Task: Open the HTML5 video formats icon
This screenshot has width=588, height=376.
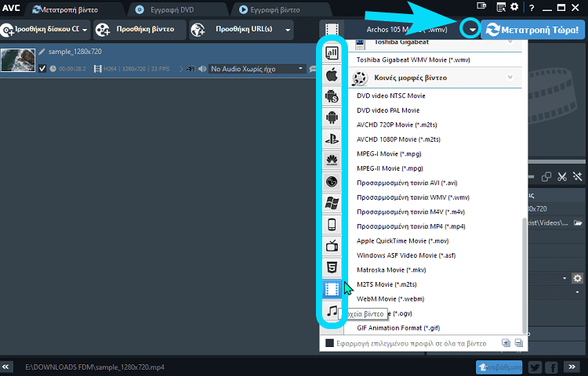Action: click(332, 268)
